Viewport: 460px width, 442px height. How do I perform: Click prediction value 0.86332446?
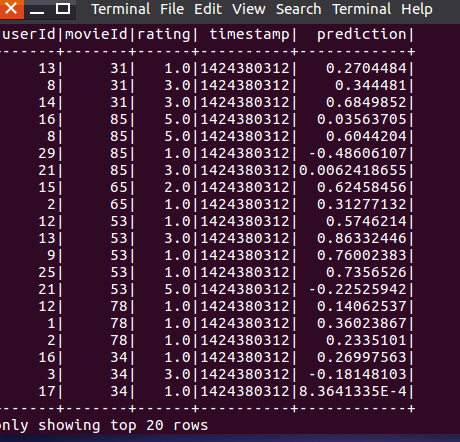pos(362,239)
